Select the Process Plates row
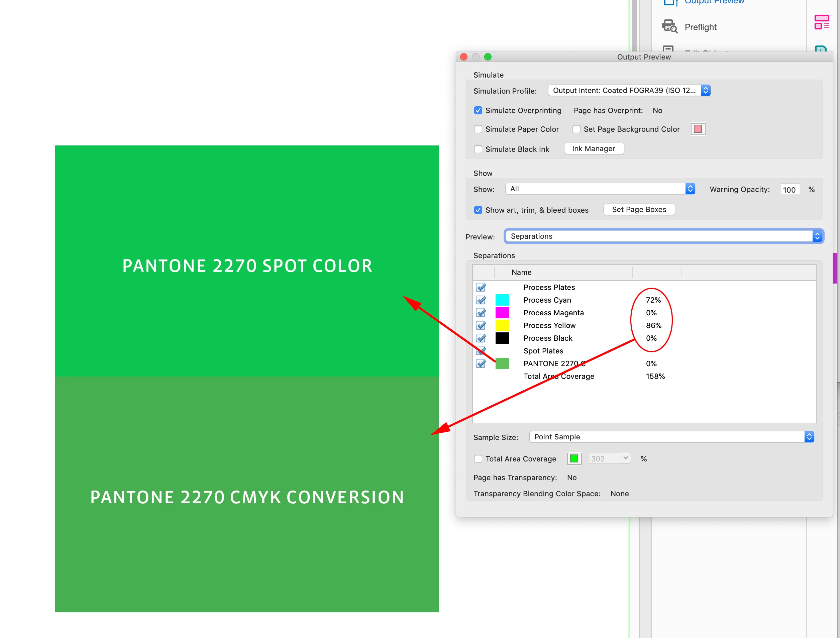The image size is (840, 638). [x=549, y=288]
